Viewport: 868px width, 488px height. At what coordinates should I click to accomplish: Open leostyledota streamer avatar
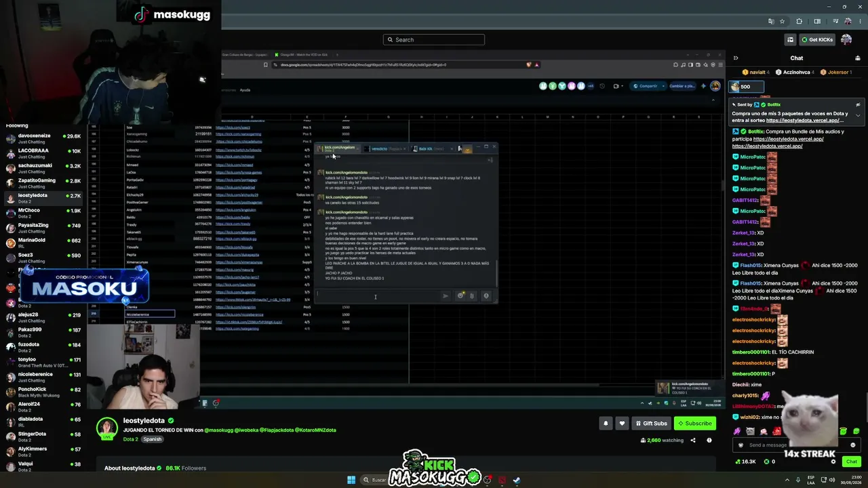[x=107, y=428]
